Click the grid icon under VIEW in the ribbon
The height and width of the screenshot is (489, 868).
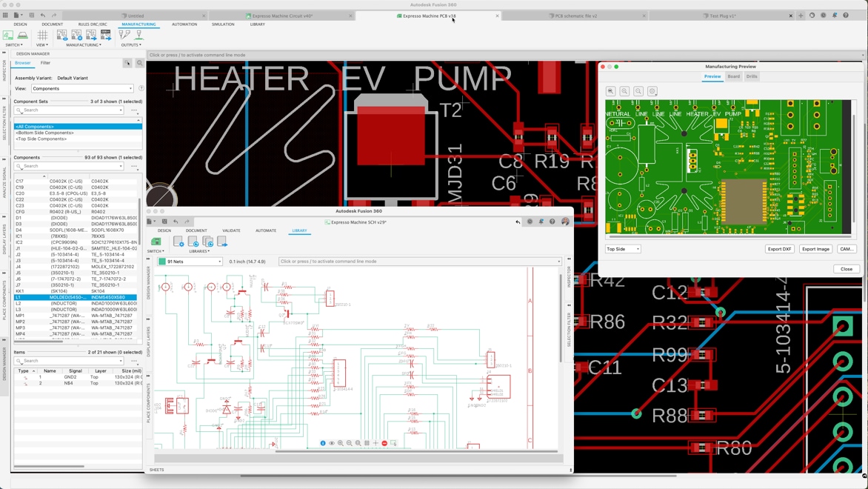pyautogui.click(x=43, y=36)
